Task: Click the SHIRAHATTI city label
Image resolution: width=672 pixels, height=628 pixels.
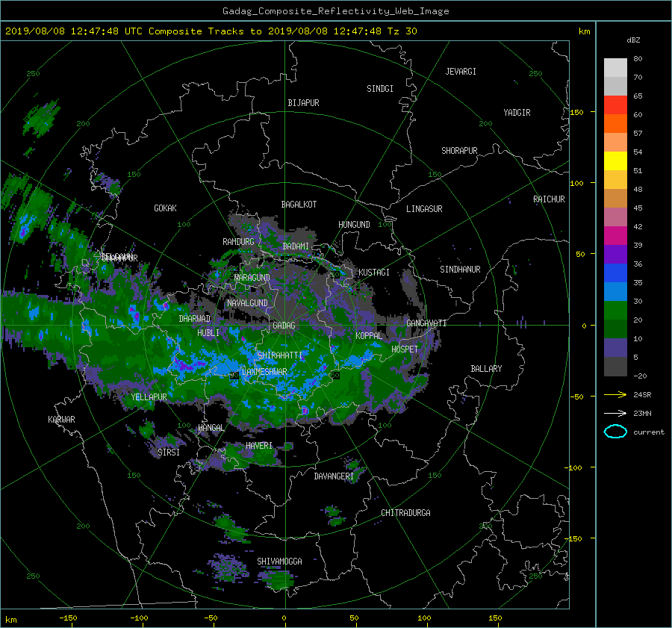Action: (x=280, y=355)
